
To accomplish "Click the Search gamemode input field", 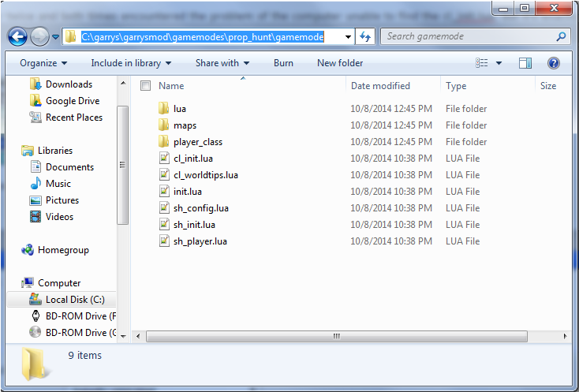I will (469, 36).
